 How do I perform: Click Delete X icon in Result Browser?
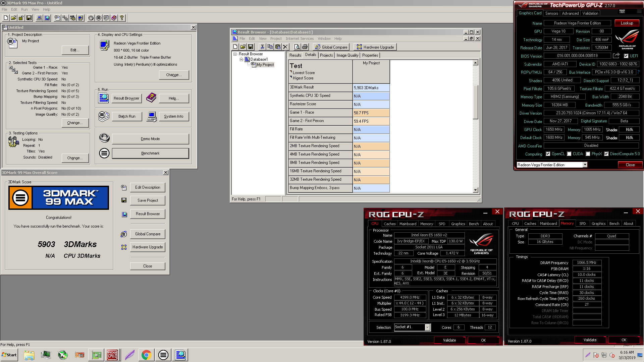click(285, 47)
